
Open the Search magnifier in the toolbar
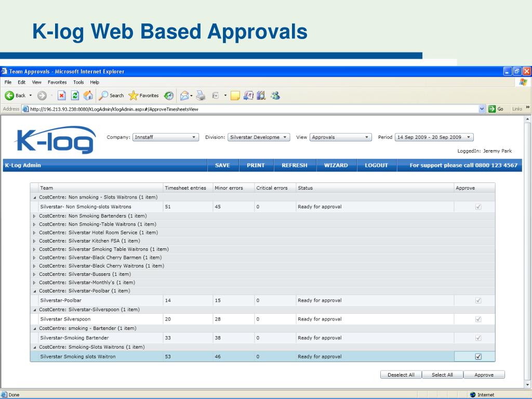click(103, 96)
